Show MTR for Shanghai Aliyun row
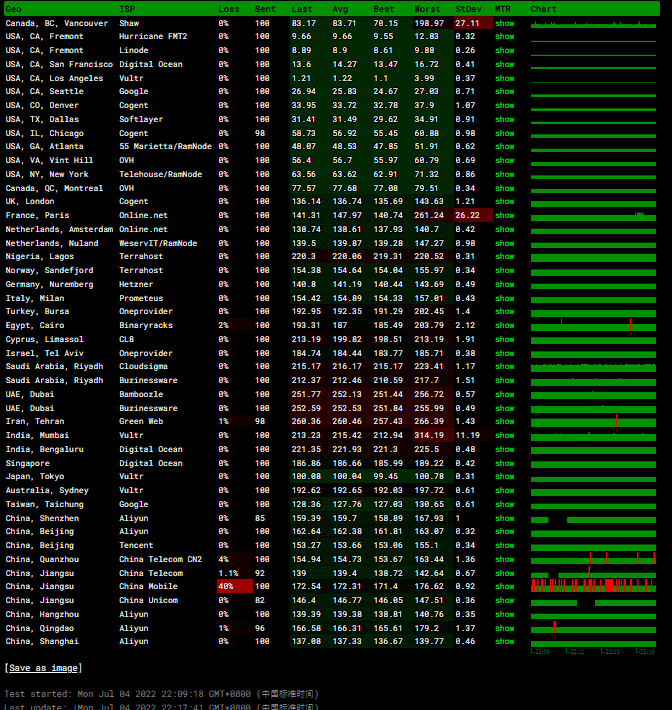The height and width of the screenshot is (710, 672). 504,642
